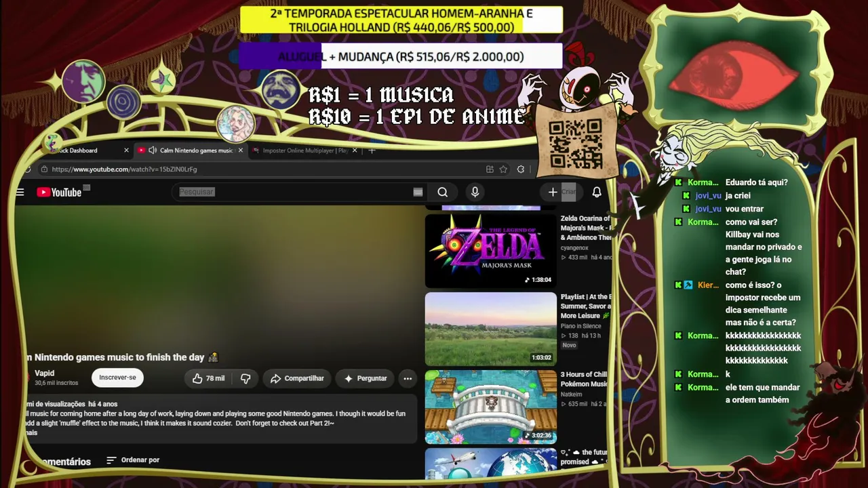This screenshot has width=868, height=488.
Task: Open the cyangenox channel link
Action: click(x=576, y=248)
